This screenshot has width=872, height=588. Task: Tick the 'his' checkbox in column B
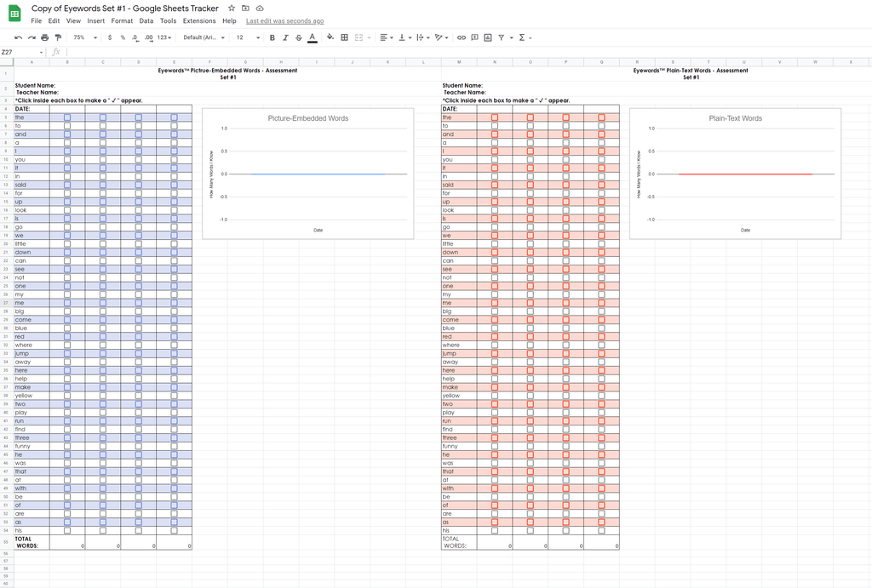click(67, 531)
